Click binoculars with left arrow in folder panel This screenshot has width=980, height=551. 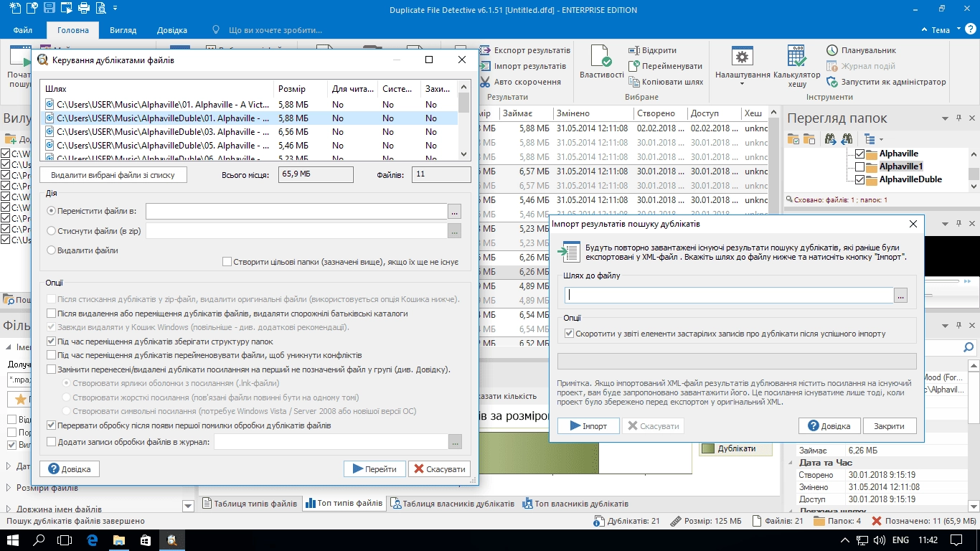tap(847, 138)
